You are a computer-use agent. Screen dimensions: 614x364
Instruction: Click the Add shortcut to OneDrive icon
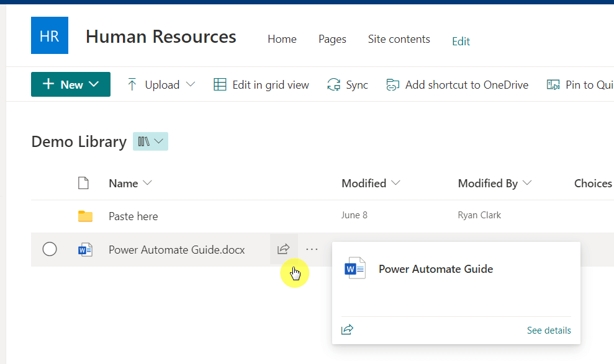(x=393, y=84)
